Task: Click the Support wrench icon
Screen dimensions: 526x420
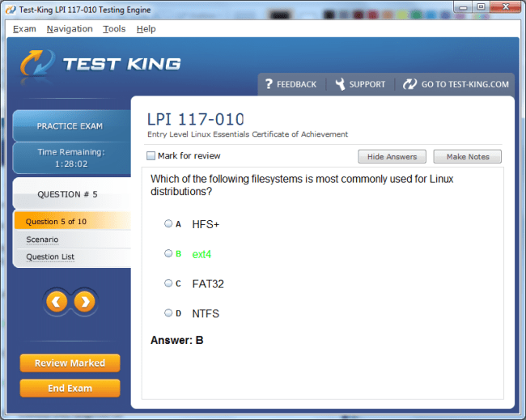Action: pos(340,84)
